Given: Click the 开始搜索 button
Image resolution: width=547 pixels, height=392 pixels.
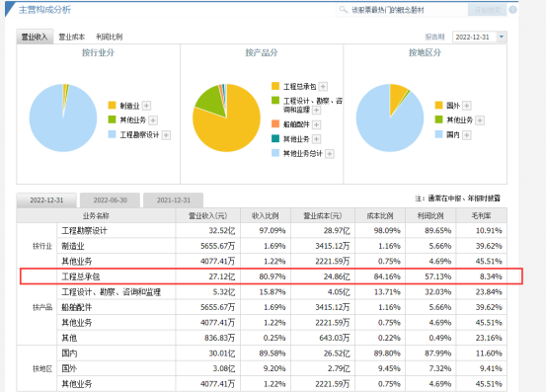Looking at the screenshot, I should pyautogui.click(x=487, y=10).
